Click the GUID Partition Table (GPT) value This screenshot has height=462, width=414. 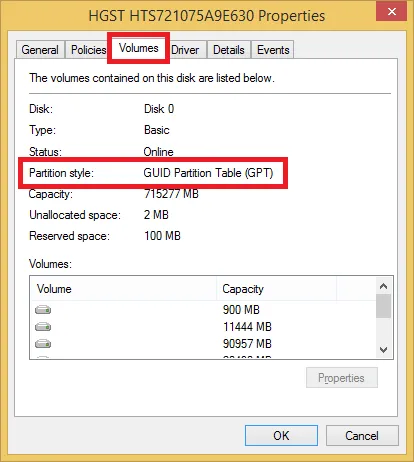click(208, 173)
